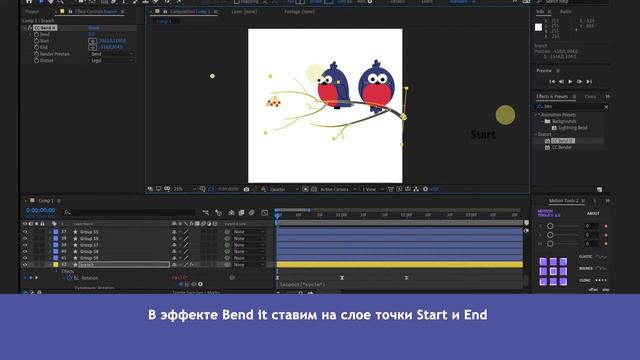
Task: Toggle enable expression switch under Rotation
Action: (x=181, y=284)
